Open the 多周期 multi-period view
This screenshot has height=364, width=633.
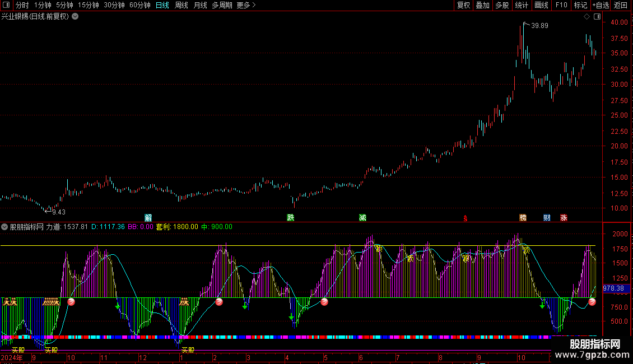[222, 5]
